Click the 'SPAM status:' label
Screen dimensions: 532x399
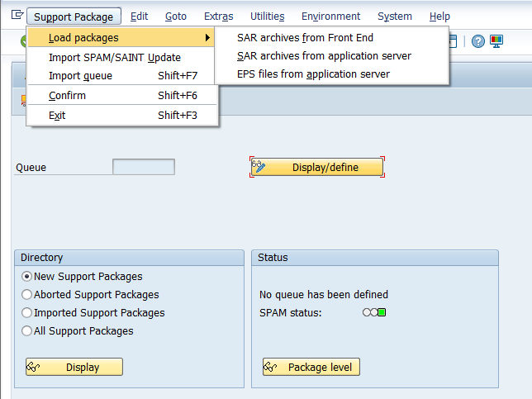tap(291, 312)
